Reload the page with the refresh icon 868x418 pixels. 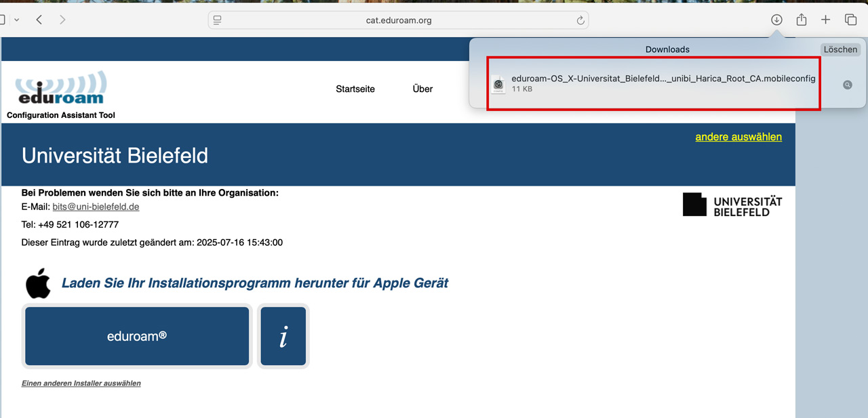pyautogui.click(x=580, y=20)
